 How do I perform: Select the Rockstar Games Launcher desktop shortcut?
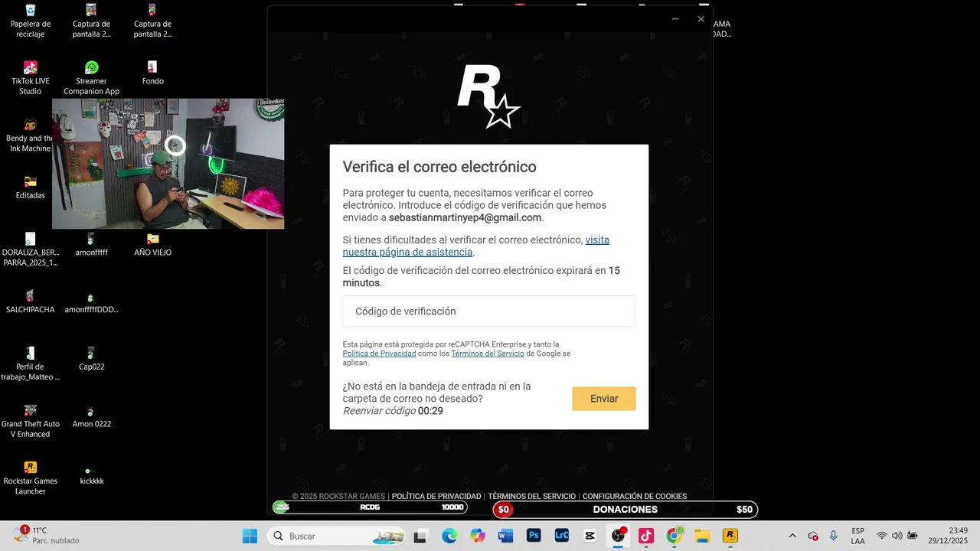tap(31, 478)
